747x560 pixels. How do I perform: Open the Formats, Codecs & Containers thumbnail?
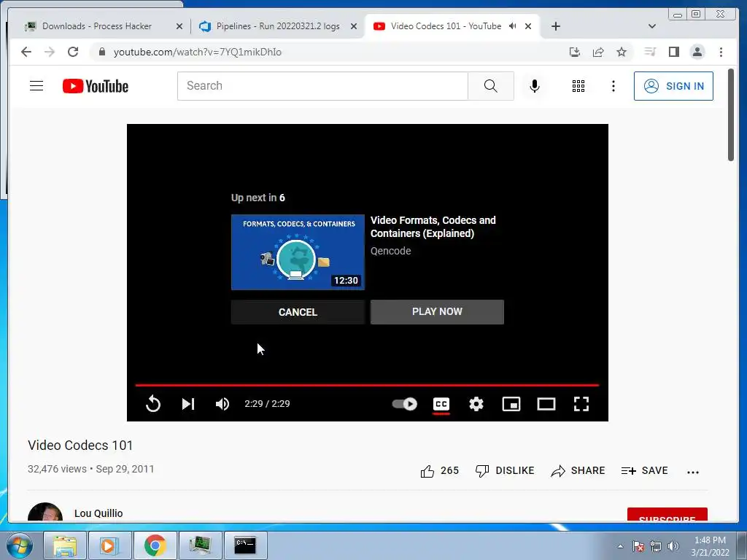pyautogui.click(x=298, y=252)
